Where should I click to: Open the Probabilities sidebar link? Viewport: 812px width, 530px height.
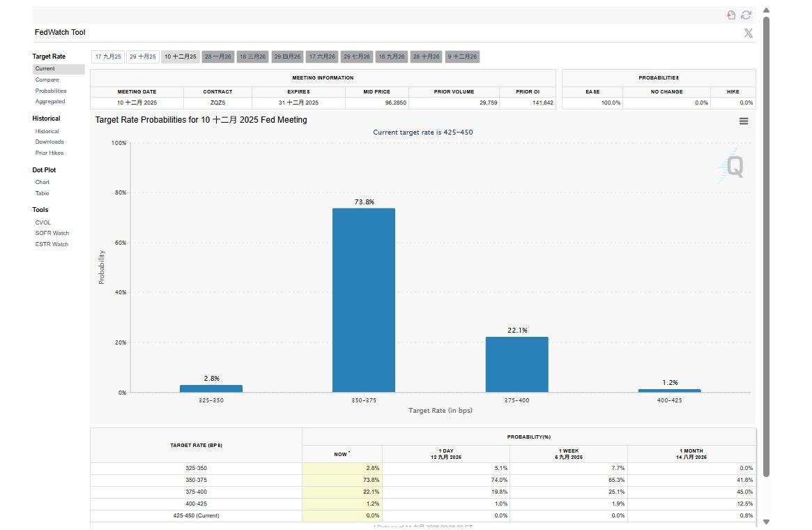coord(51,91)
